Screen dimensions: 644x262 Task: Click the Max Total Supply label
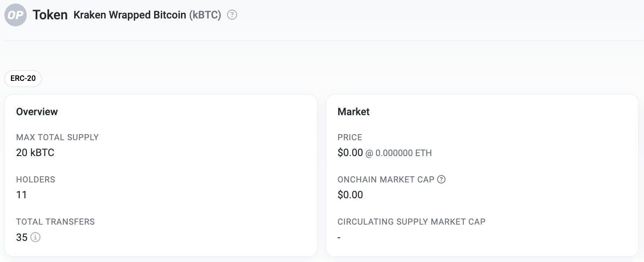(58, 137)
